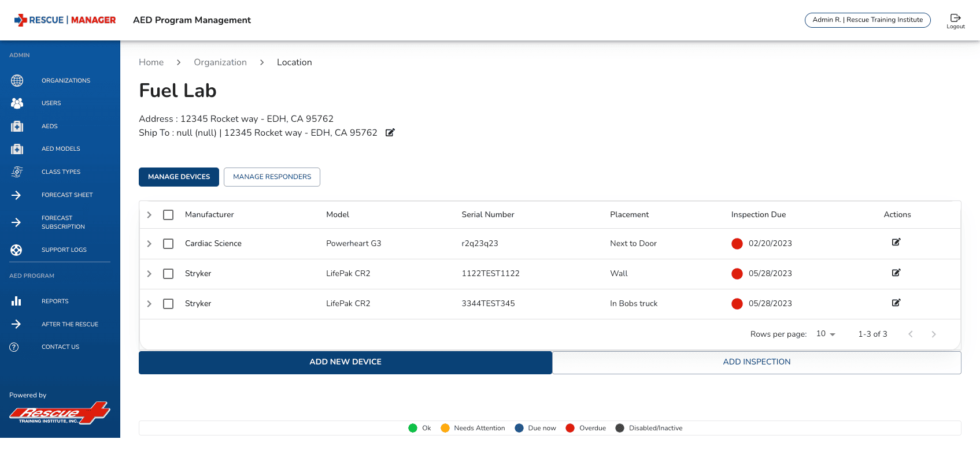The width and height of the screenshot is (980, 454).
Task: Open Support Logs in the sidebar
Action: click(64, 250)
